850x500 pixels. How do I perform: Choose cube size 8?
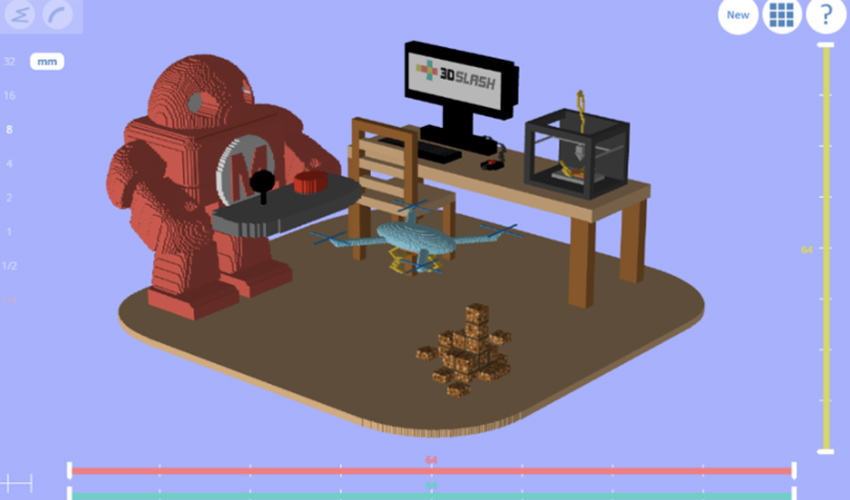(x=9, y=129)
